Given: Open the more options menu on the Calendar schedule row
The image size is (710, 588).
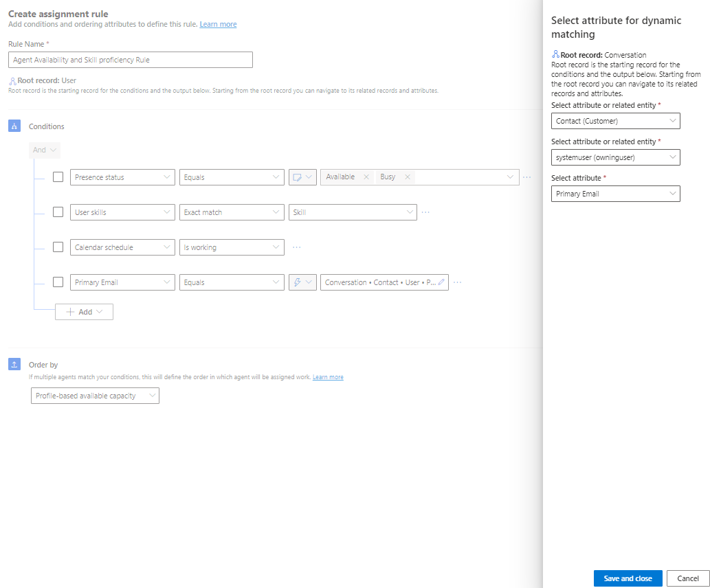Looking at the screenshot, I should click(296, 247).
